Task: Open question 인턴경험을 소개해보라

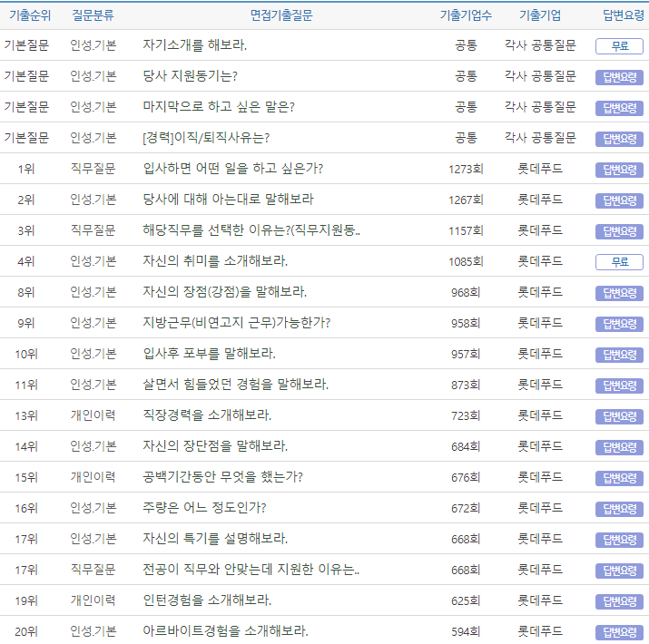Action: tap(207, 600)
